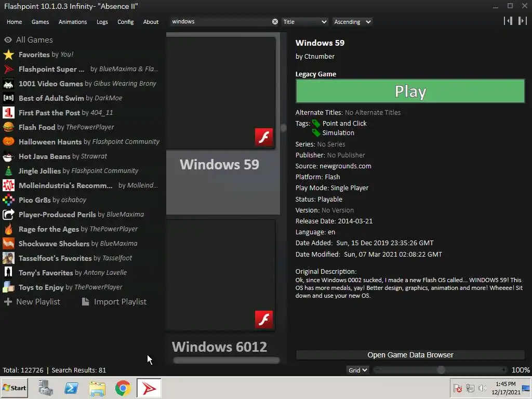
Task: Click Flash icon on Windows 6012 thumbnail
Action: click(x=264, y=320)
